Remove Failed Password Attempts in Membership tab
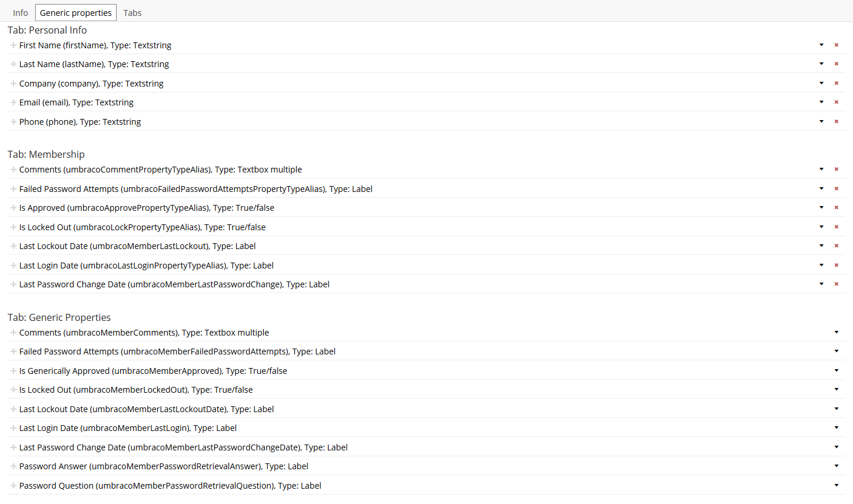The width and height of the screenshot is (853, 504). [x=836, y=188]
